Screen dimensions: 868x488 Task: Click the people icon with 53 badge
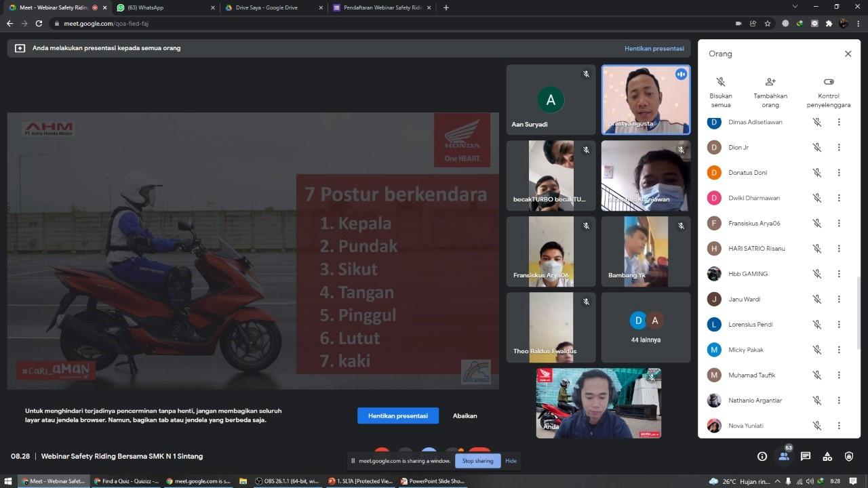[x=783, y=457]
